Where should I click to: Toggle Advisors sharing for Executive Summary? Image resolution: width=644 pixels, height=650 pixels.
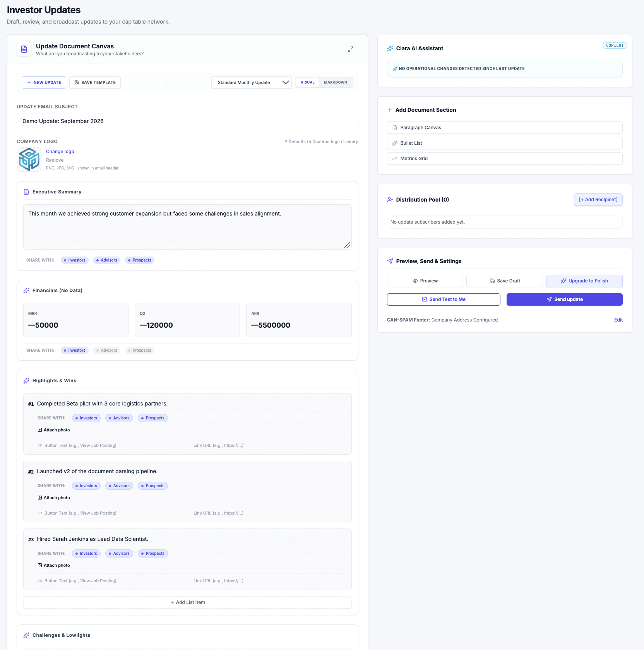click(x=107, y=260)
